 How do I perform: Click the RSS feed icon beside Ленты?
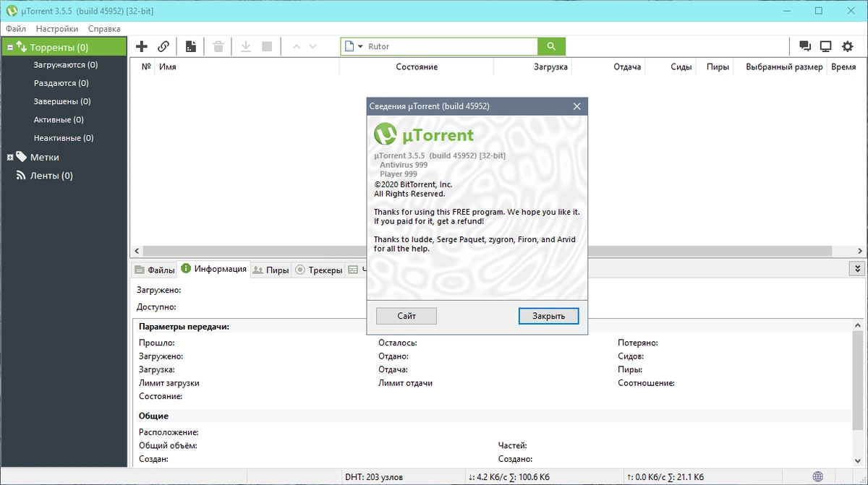click(x=21, y=176)
